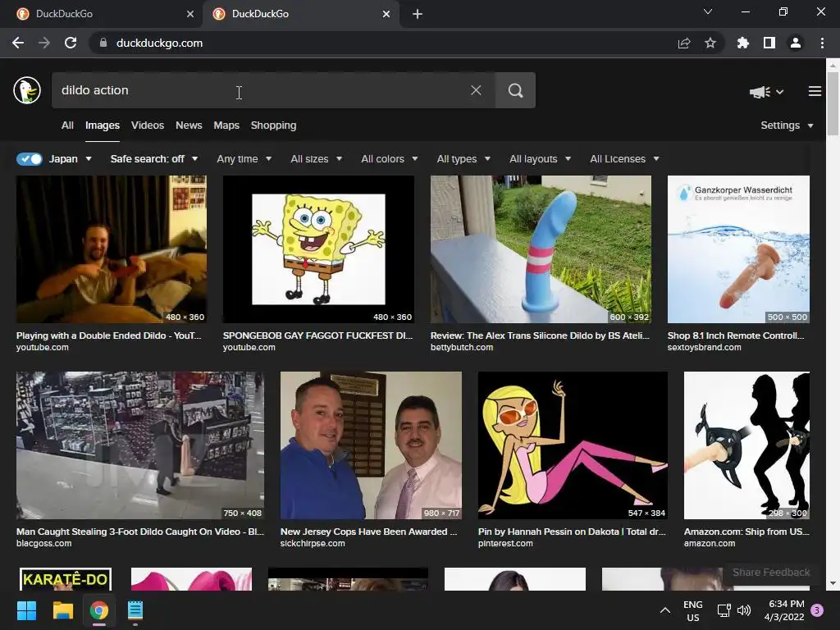Expand the All types filter
Image resolution: width=840 pixels, height=630 pixels.
[x=463, y=159]
